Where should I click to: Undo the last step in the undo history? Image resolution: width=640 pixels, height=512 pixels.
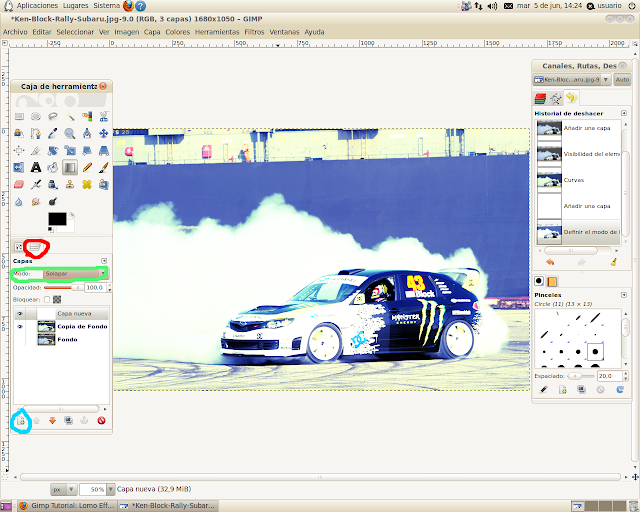(x=550, y=262)
